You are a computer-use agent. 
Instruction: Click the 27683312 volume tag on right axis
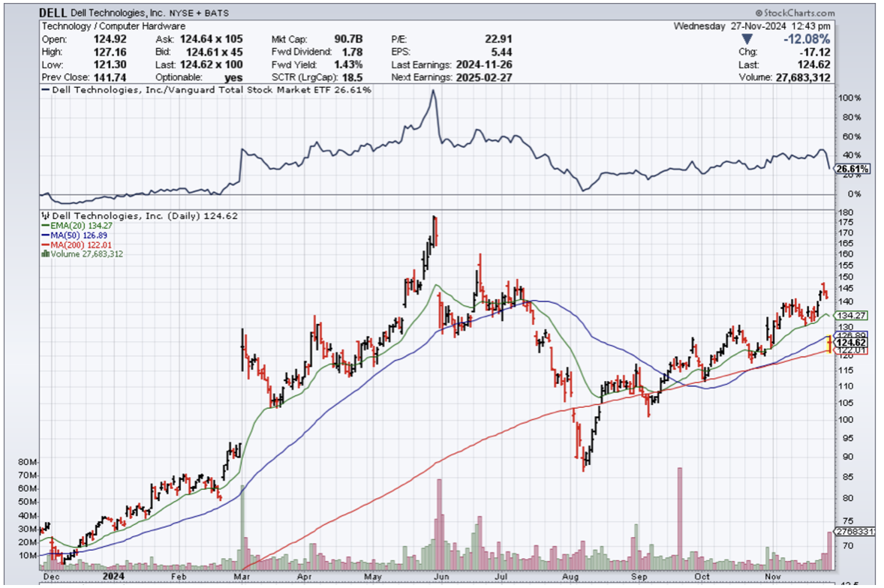[x=855, y=532]
